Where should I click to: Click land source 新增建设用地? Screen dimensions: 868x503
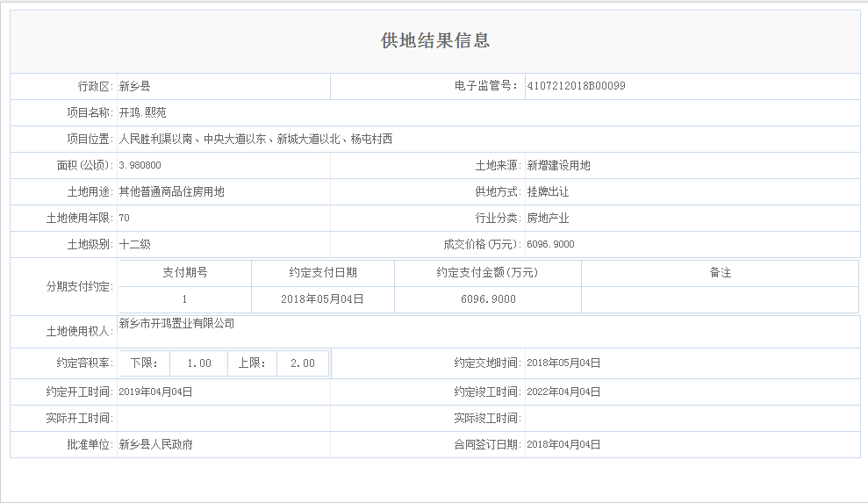click(x=558, y=165)
